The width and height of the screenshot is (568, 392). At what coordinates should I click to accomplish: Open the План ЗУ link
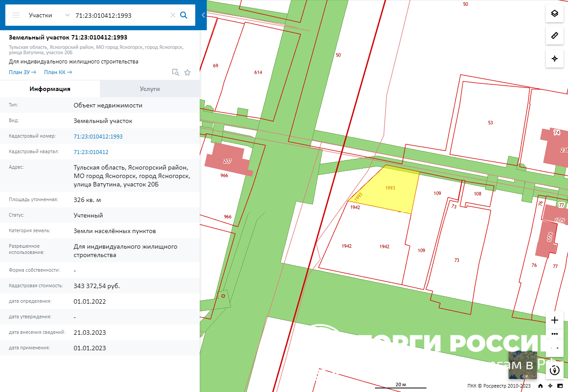pyautogui.click(x=22, y=72)
